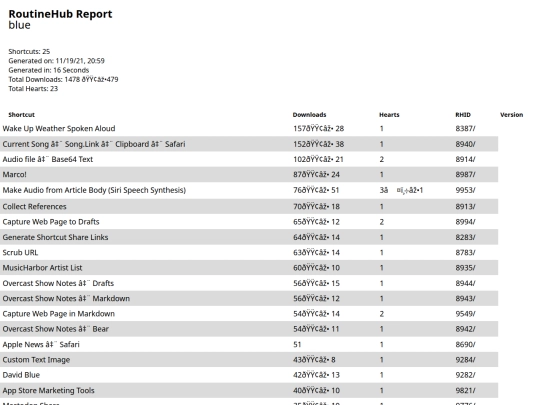Click the "Generated on: 11/19/21, 20:59" line
540x405 pixels.
pos(56,61)
